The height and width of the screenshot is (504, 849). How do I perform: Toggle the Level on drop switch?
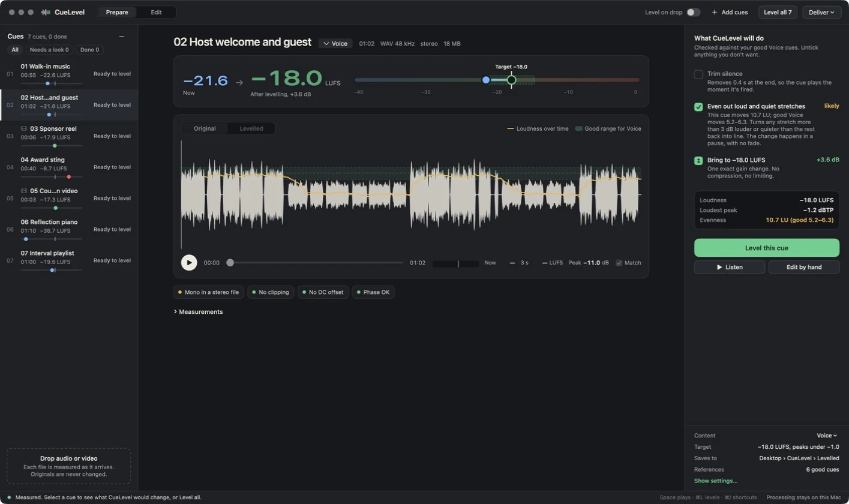click(x=693, y=12)
